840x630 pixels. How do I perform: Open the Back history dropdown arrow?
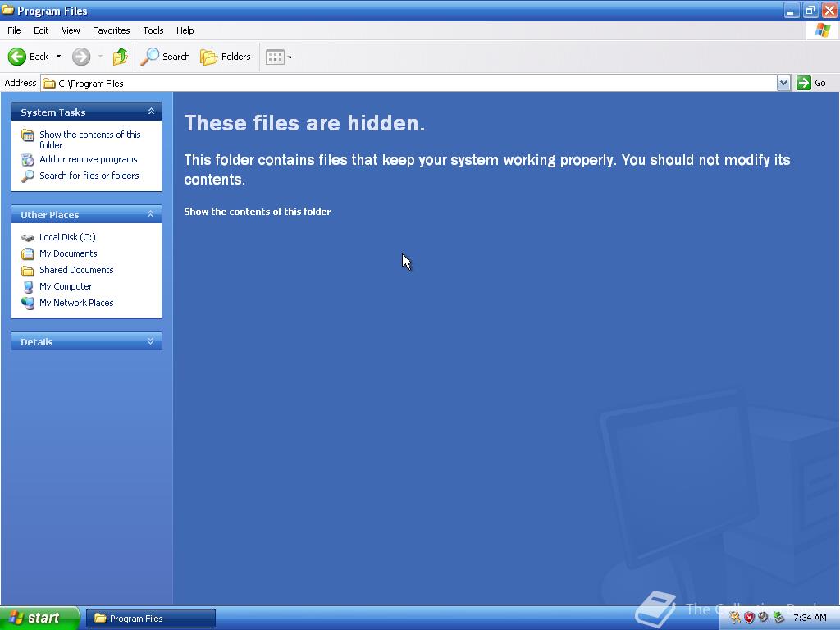tap(58, 57)
